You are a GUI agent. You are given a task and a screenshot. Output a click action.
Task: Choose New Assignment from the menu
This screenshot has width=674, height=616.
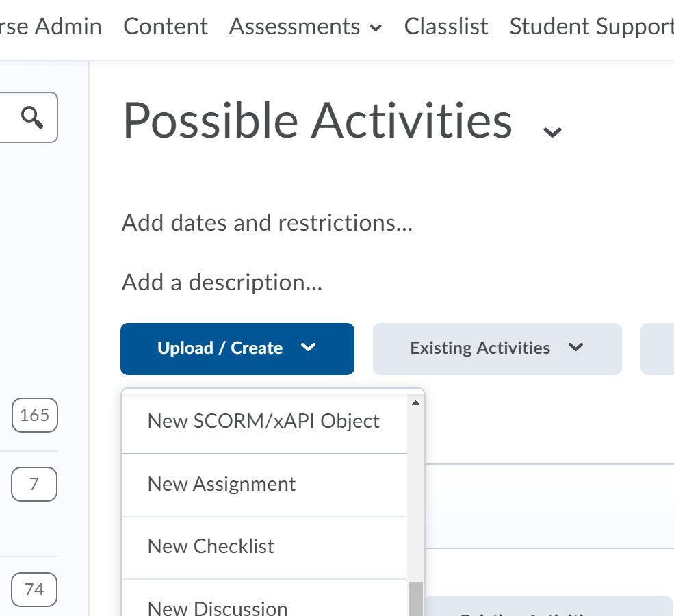click(221, 484)
